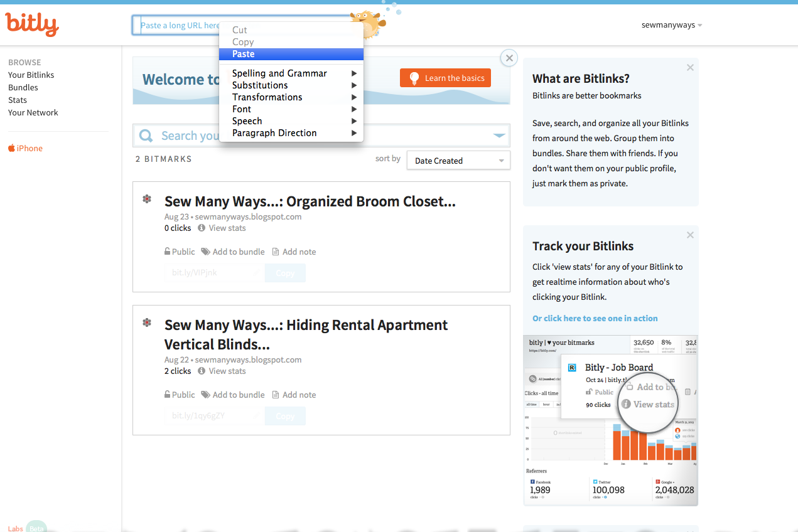Viewport: 798px width, 532px height.
Task: Click the icon beside Hiding Rental Apartment title
Action: 146,322
